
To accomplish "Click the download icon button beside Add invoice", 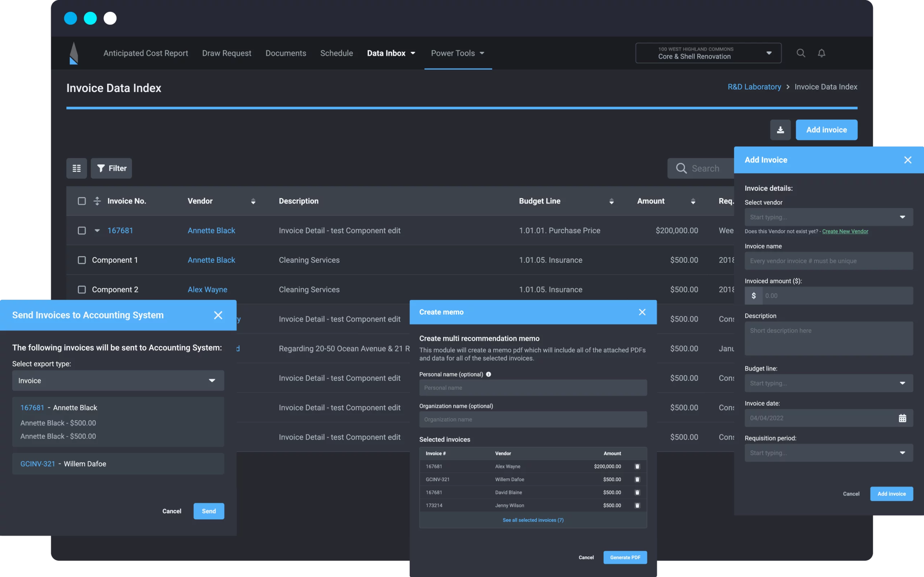I will [780, 130].
